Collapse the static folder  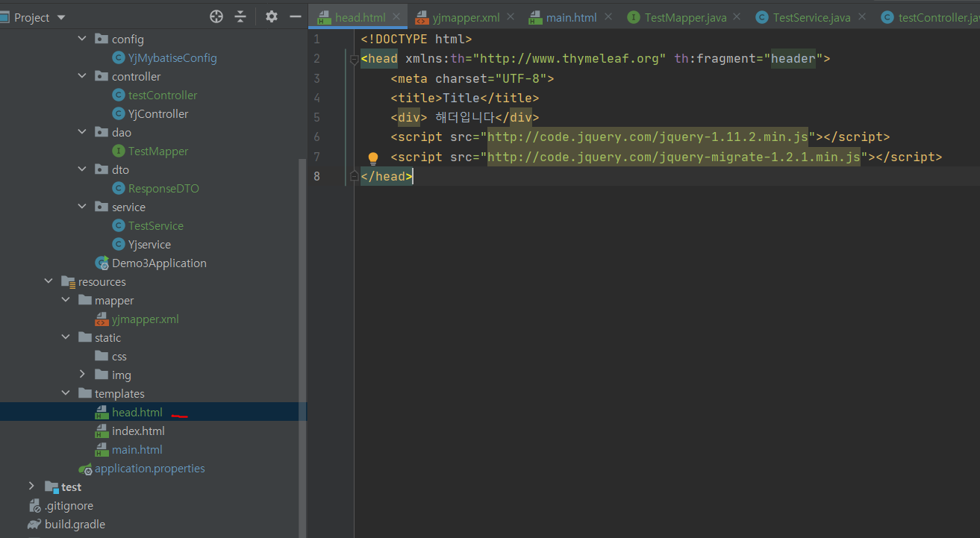65,337
